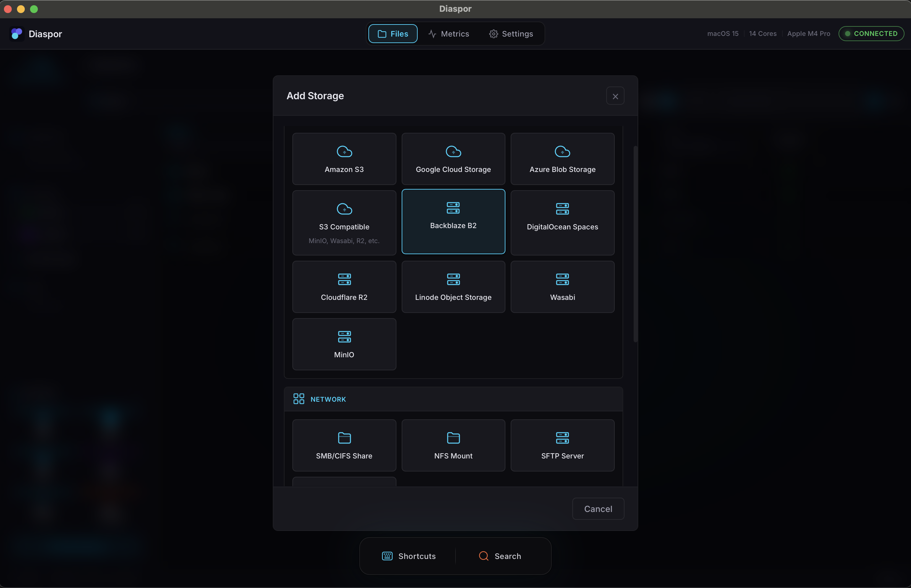Click the Cloudflare R2 server icon
This screenshot has height=588, width=911.
(344, 279)
